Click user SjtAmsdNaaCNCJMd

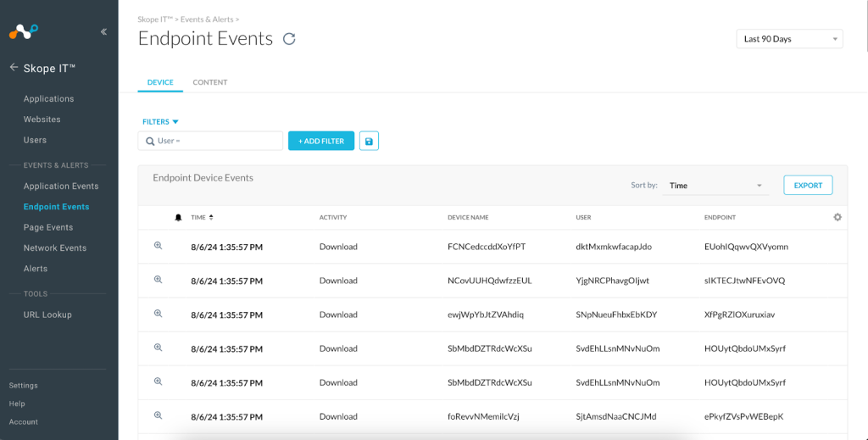tap(616, 416)
